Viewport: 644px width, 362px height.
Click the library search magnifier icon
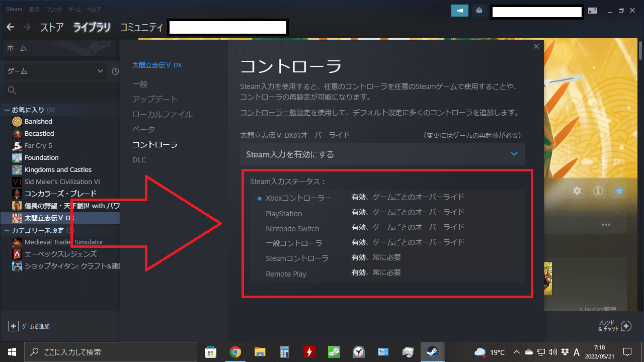click(13, 90)
